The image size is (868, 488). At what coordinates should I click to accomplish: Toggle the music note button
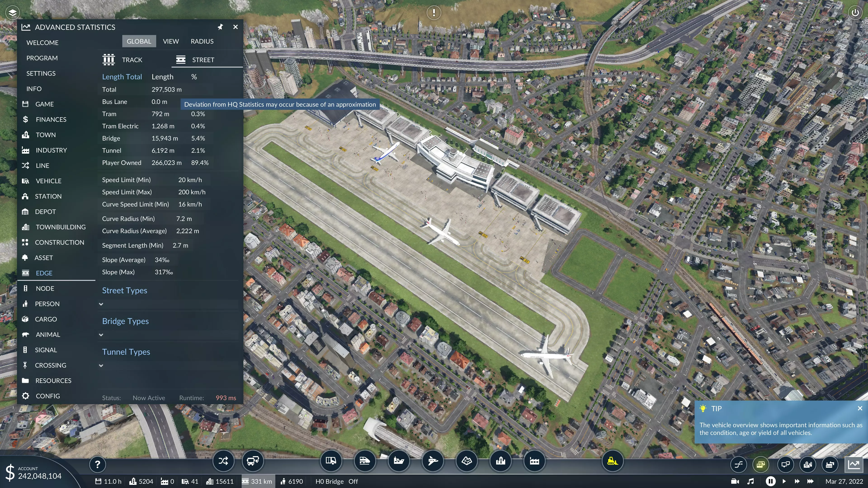tap(750, 481)
